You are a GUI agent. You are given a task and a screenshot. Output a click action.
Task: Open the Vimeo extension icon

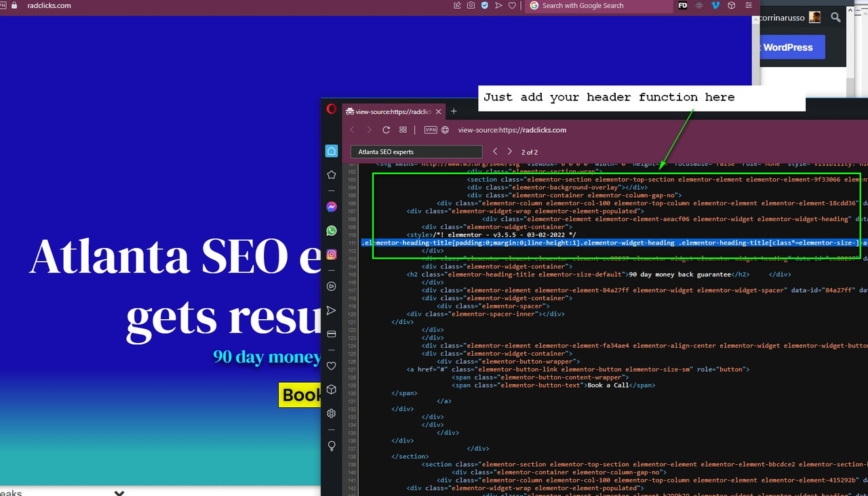point(715,5)
